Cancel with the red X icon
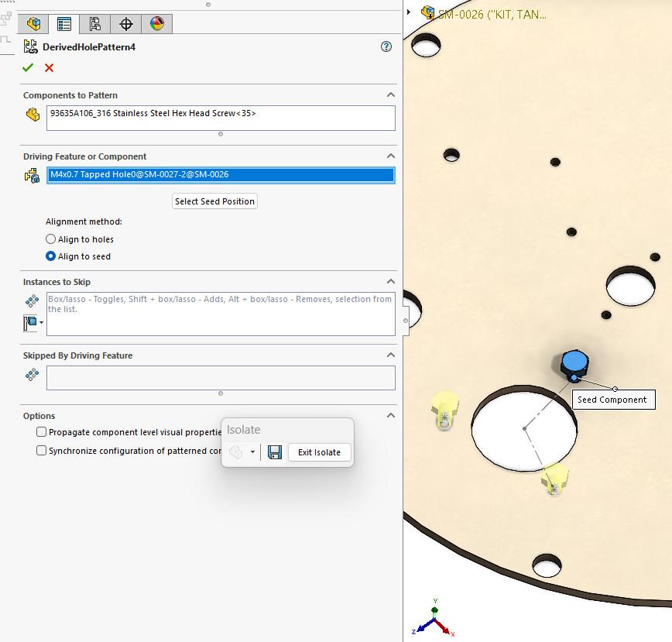 coord(50,68)
